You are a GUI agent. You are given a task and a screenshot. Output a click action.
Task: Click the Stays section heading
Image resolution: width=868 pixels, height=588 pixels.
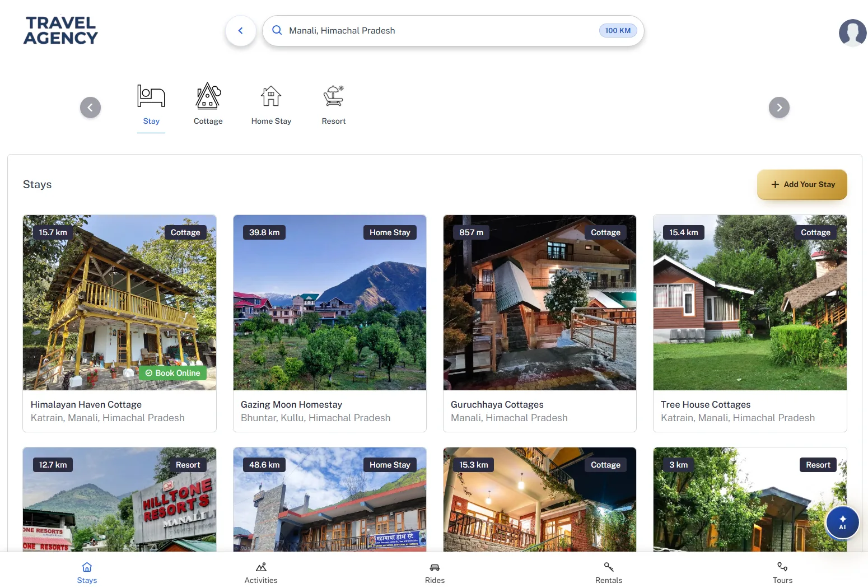tap(37, 184)
